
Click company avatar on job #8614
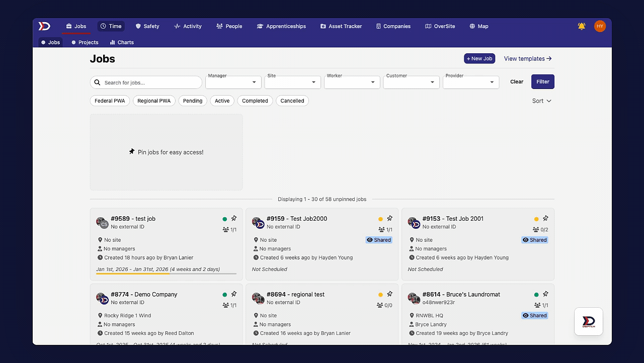click(x=414, y=299)
